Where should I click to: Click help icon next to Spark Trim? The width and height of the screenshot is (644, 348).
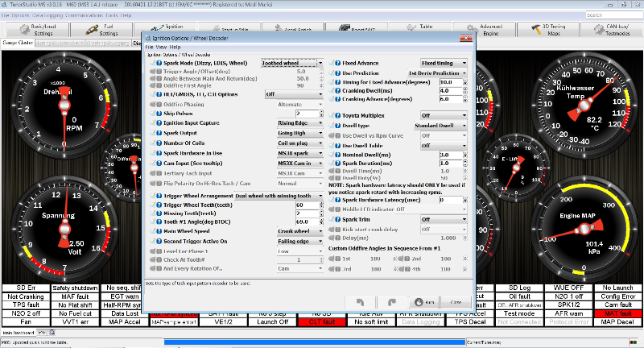click(338, 219)
